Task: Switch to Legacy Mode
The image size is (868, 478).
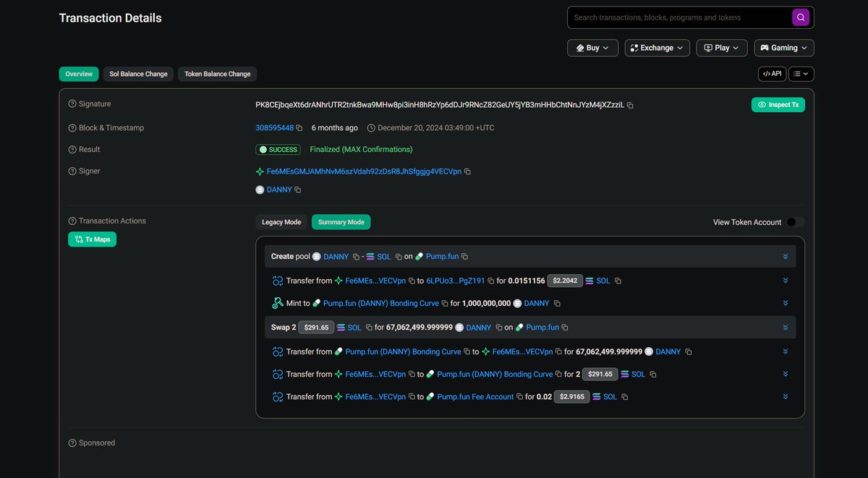Action: click(x=281, y=222)
